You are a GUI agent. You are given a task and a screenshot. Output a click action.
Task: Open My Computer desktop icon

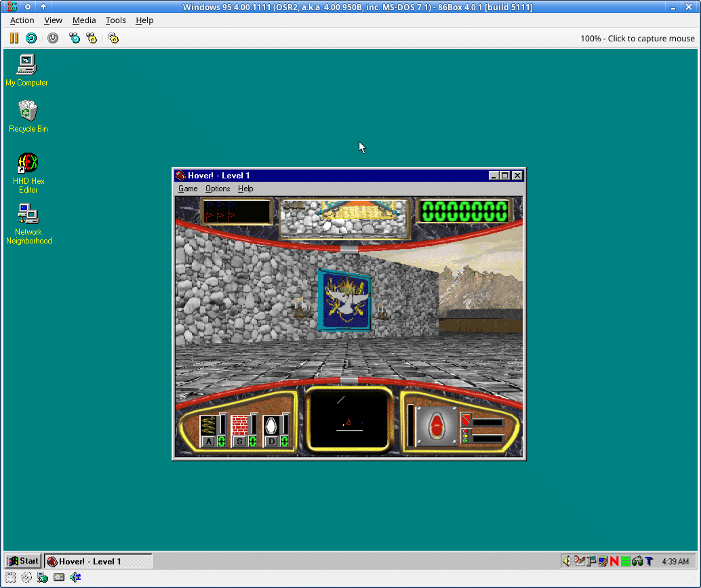[26, 71]
